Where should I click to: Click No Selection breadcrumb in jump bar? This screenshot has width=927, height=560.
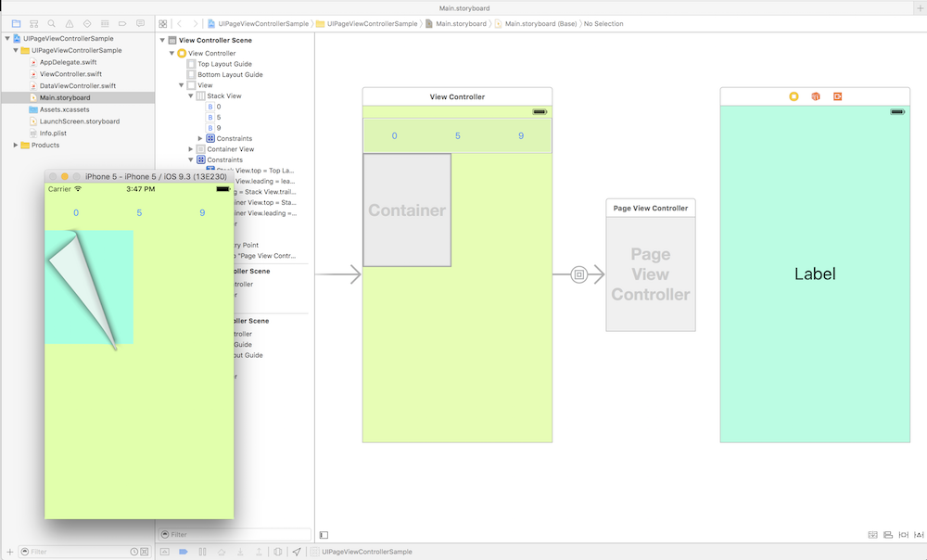click(x=603, y=24)
